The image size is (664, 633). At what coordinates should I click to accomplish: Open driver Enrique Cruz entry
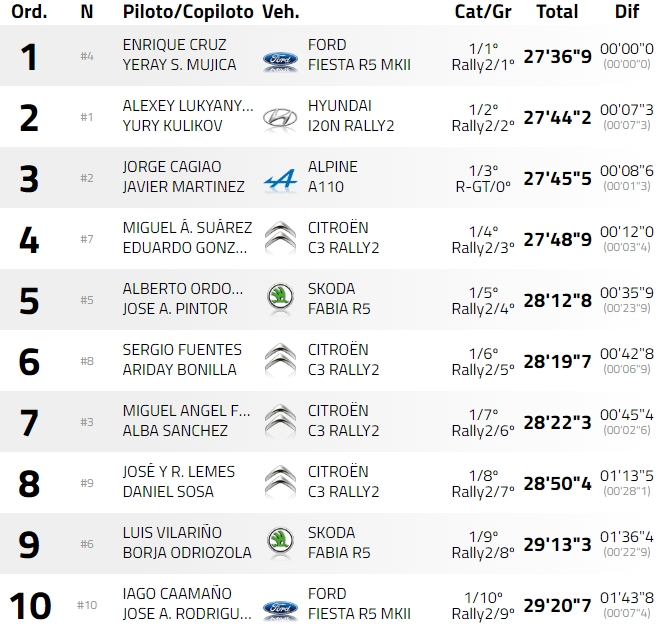[174, 45]
